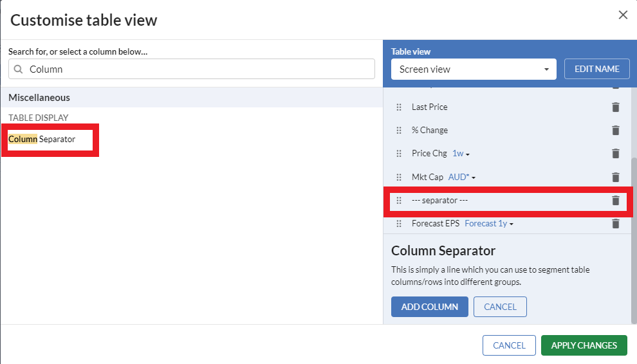The width and height of the screenshot is (637, 364).
Task: Open the AUD* currency dropdown for Mkt Cap
Action: click(x=462, y=177)
